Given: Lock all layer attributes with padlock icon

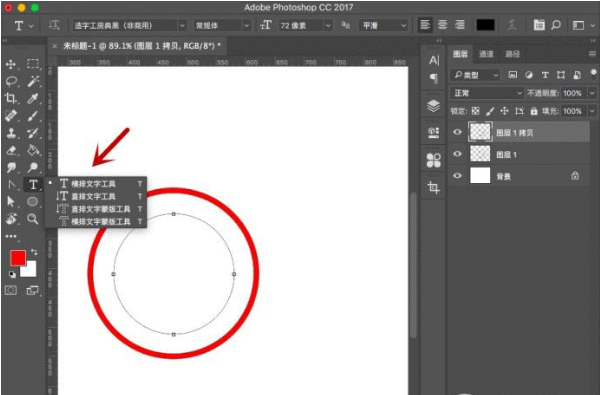Looking at the screenshot, I should (x=534, y=111).
